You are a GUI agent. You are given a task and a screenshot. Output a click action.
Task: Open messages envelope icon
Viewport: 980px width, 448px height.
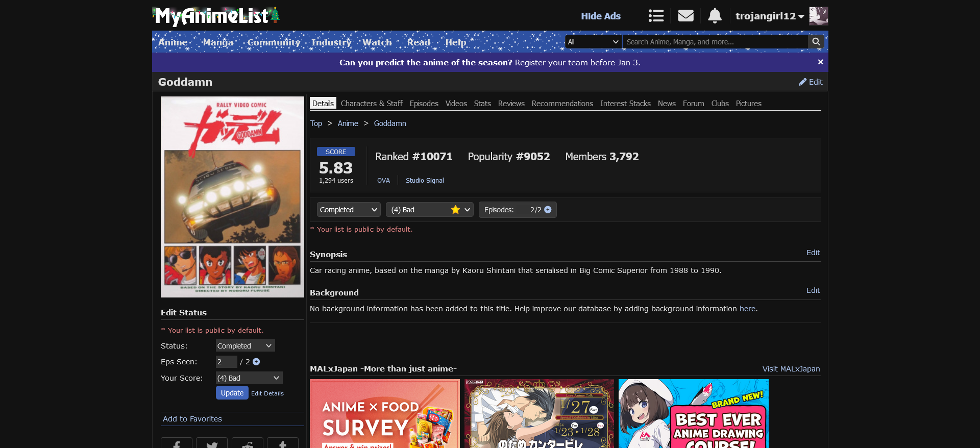click(685, 16)
